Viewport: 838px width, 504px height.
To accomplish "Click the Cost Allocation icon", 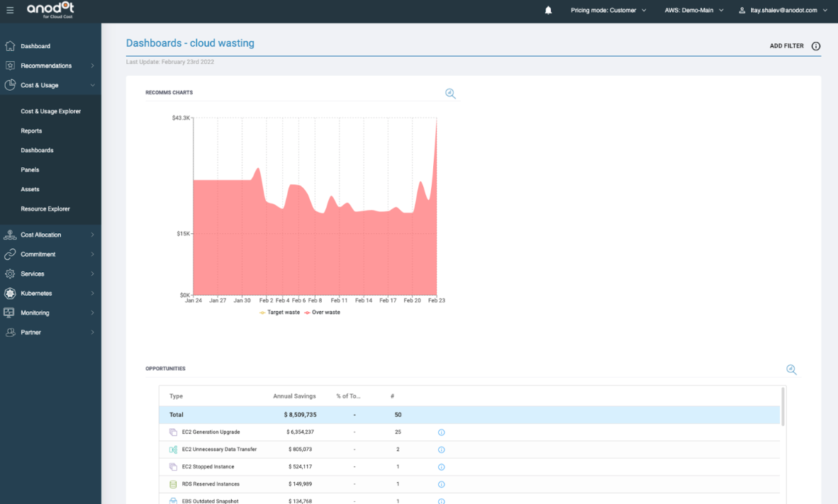I will (x=10, y=235).
